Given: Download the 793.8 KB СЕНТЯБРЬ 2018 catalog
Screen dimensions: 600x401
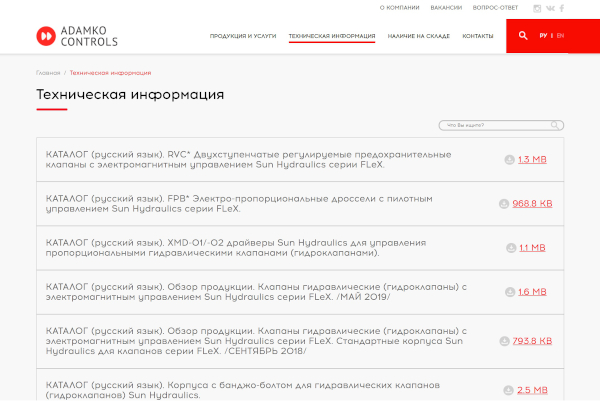Looking at the screenshot, I should (532, 341).
